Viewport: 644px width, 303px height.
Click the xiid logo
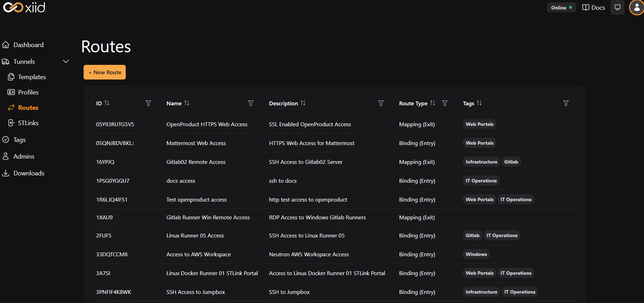[x=24, y=7]
